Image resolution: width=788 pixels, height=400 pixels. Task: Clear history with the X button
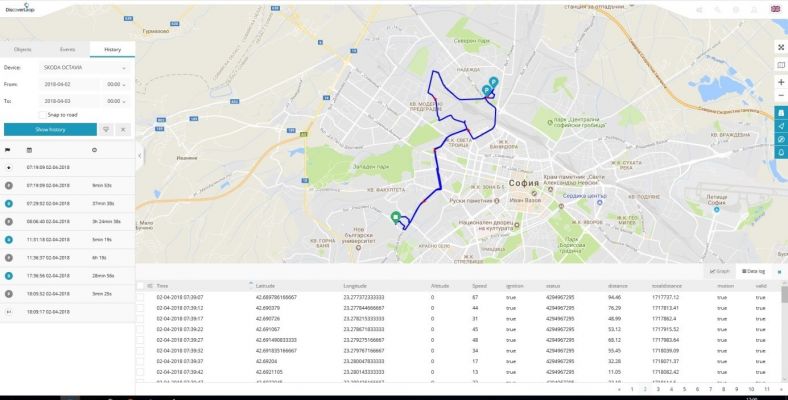point(123,130)
